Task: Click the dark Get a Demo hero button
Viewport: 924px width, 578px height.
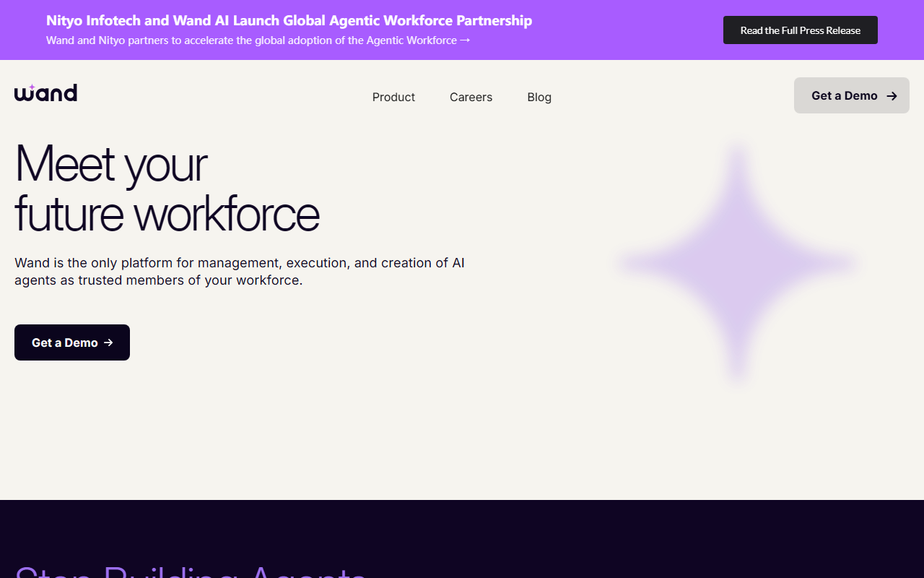Action: (x=72, y=342)
